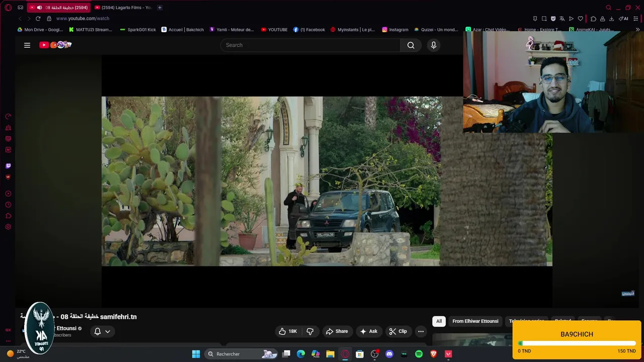
Task: Open Microsoft Store from taskbar
Action: [360, 354]
